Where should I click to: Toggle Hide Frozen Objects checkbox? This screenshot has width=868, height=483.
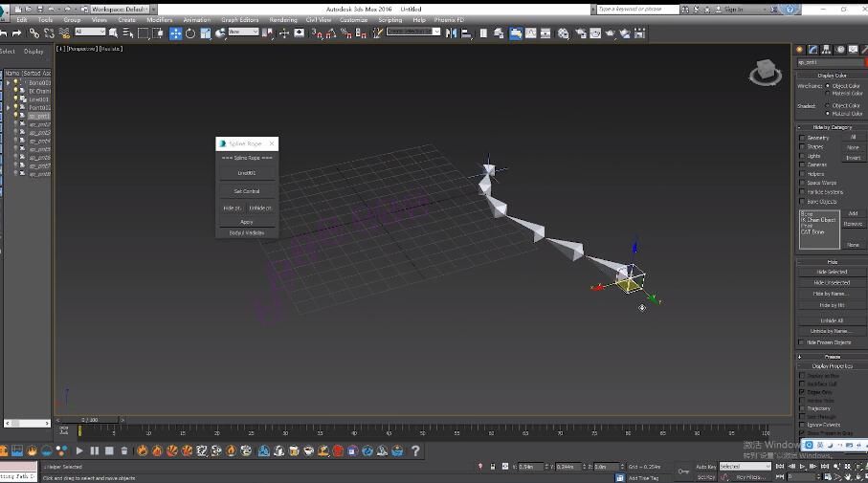click(x=802, y=342)
